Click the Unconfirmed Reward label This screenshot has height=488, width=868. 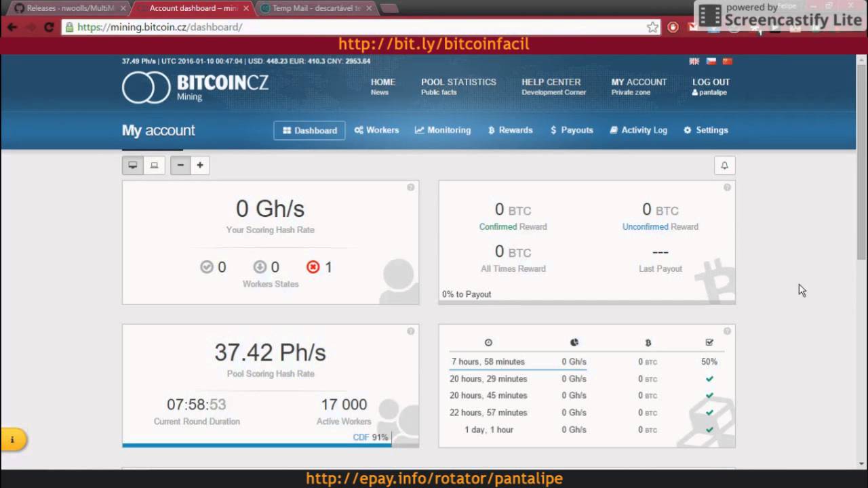click(660, 227)
